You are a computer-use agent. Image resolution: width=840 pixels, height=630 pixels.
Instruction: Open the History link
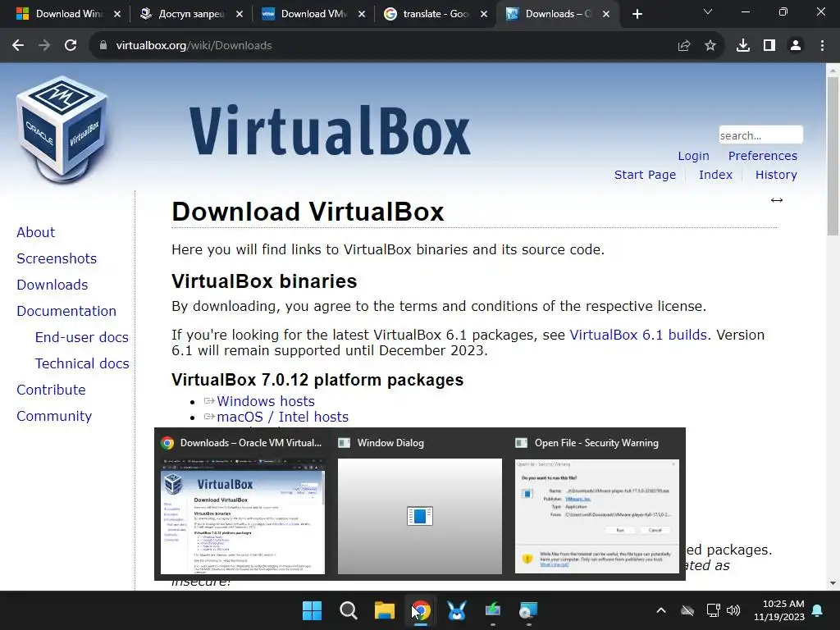[776, 175]
